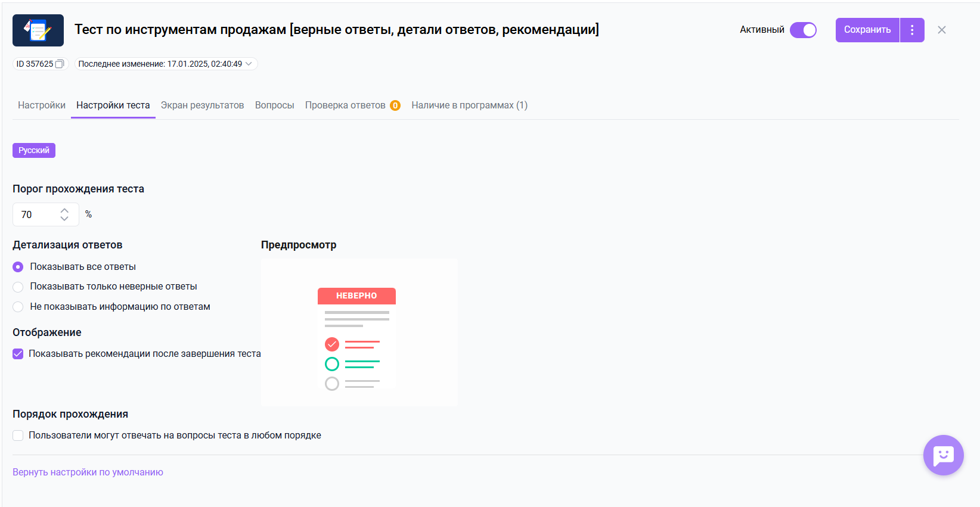
Task: Close the test editor panel
Action: [x=942, y=30]
